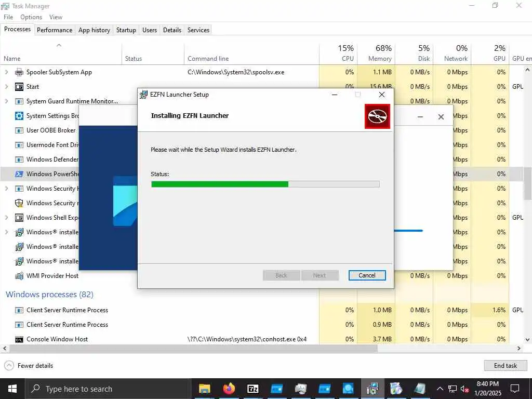
Task: Sort by the GPU column header
Action: [490, 54]
